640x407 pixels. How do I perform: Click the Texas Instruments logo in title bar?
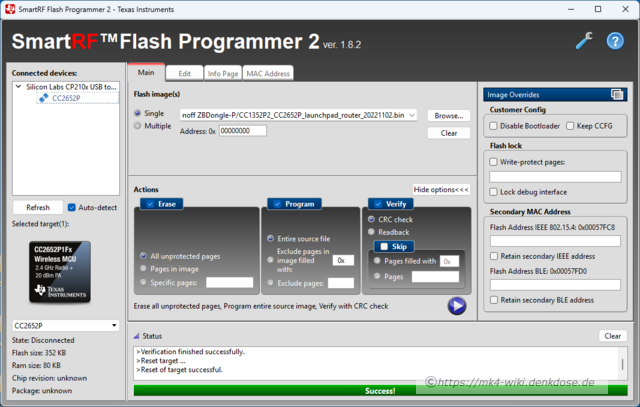click(x=10, y=8)
